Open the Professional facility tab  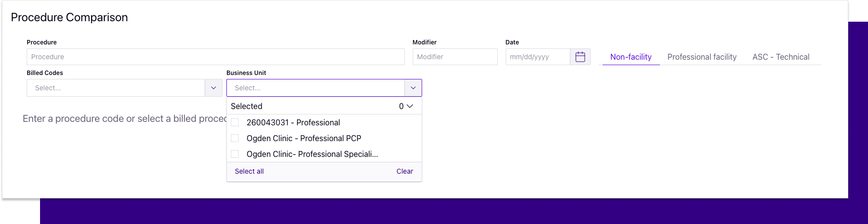(702, 57)
